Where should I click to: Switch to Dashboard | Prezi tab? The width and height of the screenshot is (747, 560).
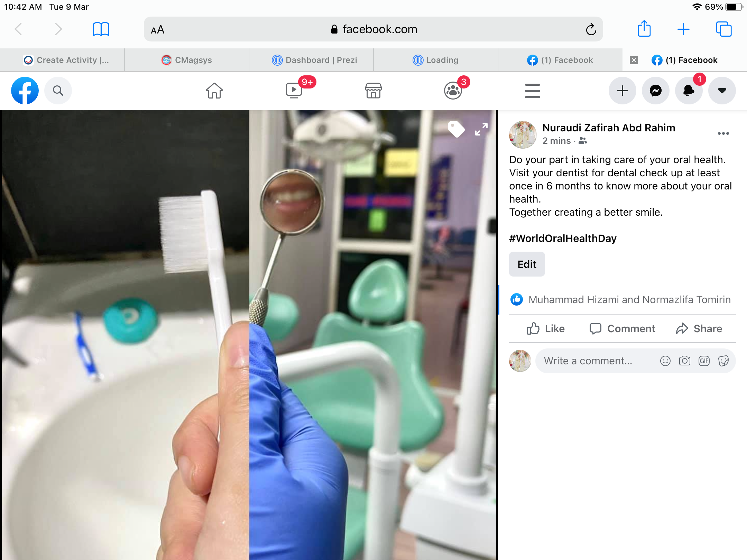tap(311, 60)
